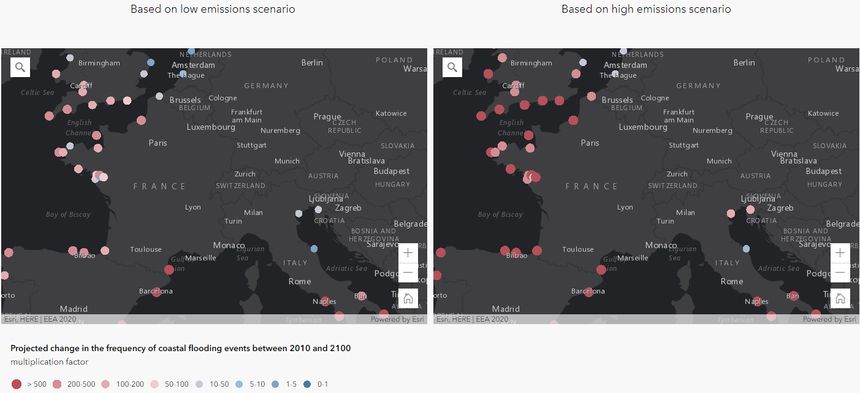This screenshot has height=393, width=860.
Task: Click the 'Toulouse' label on right map
Action: tap(578, 249)
